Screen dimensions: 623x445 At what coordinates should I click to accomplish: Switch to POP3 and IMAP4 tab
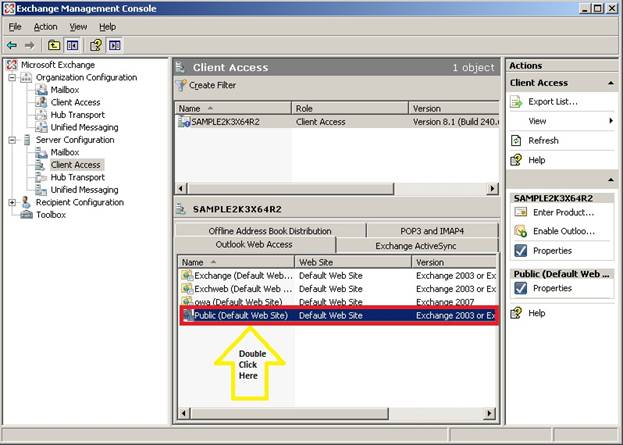click(432, 230)
